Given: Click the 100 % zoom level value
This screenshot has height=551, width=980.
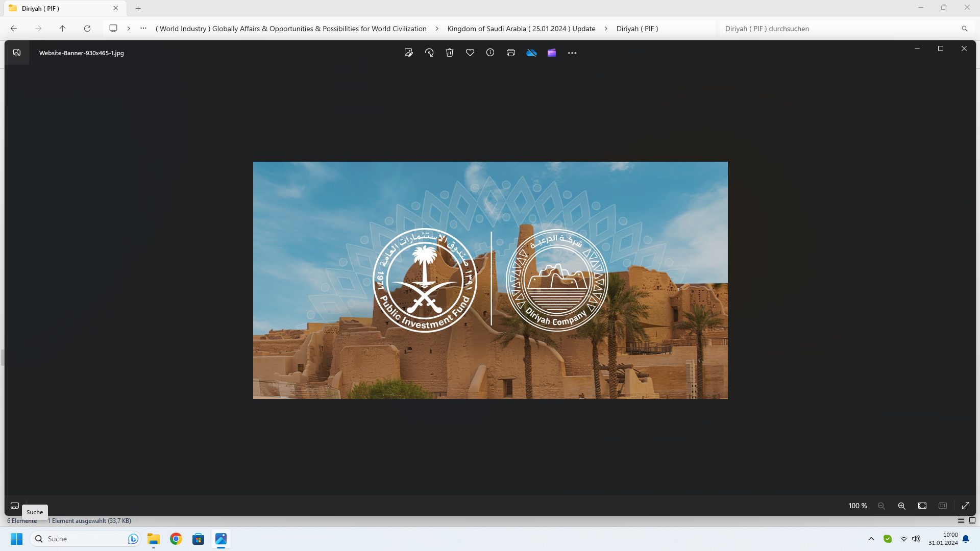Looking at the screenshot, I should [x=858, y=506].
